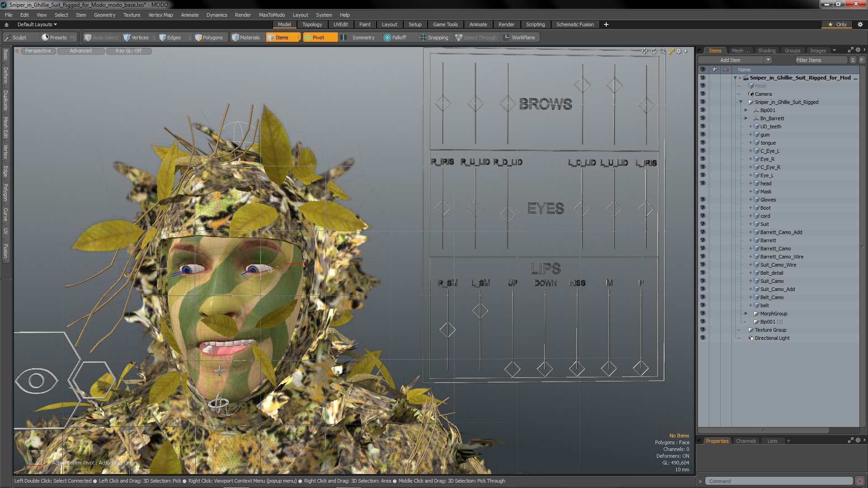
Task: Click the Filter Items field
Action: (821, 60)
